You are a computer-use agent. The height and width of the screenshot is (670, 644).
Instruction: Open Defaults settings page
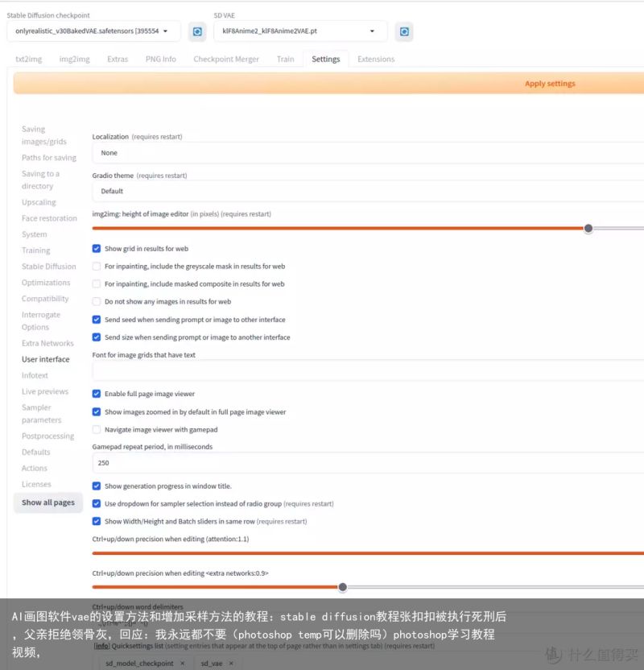pyautogui.click(x=36, y=452)
